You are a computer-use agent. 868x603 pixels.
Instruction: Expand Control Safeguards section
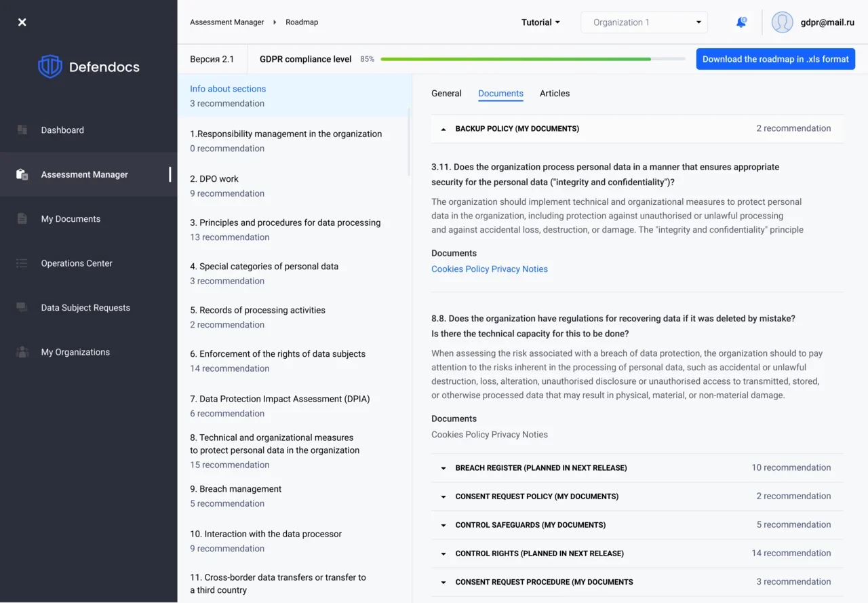point(443,525)
